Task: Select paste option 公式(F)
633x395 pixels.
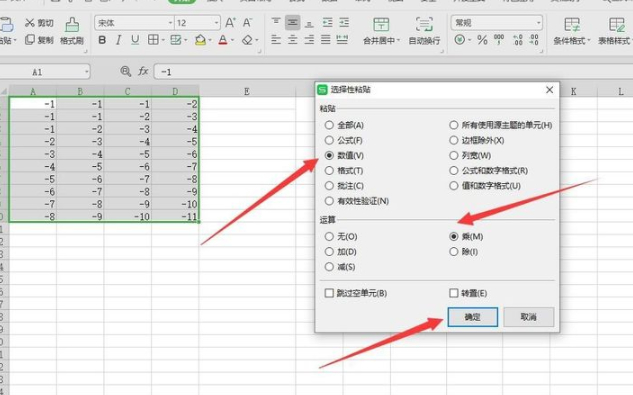Action: coord(344,140)
